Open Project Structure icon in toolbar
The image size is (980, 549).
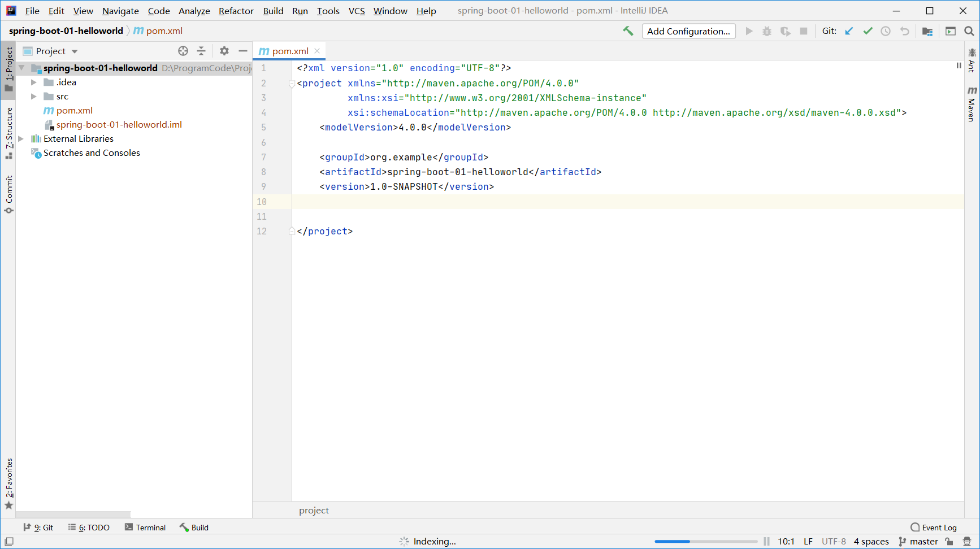(927, 31)
